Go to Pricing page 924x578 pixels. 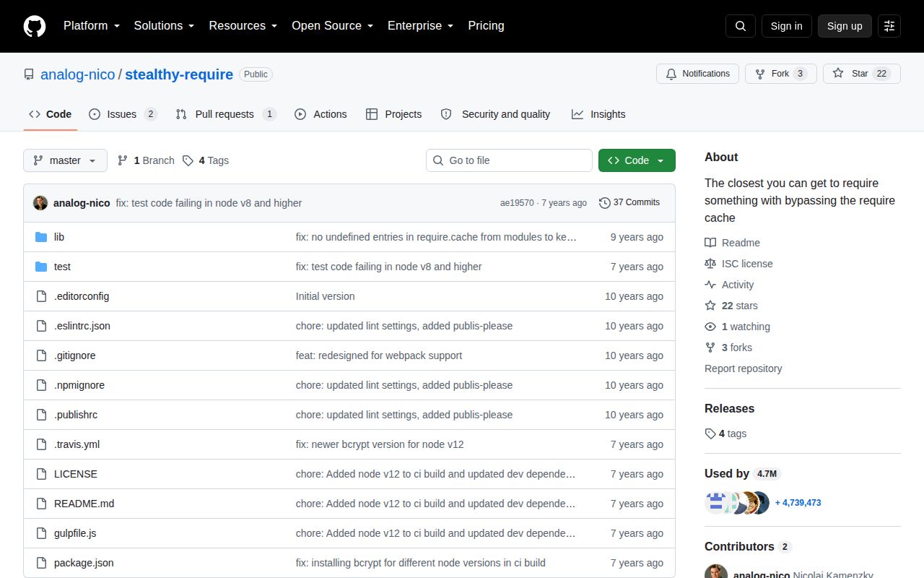(x=486, y=26)
